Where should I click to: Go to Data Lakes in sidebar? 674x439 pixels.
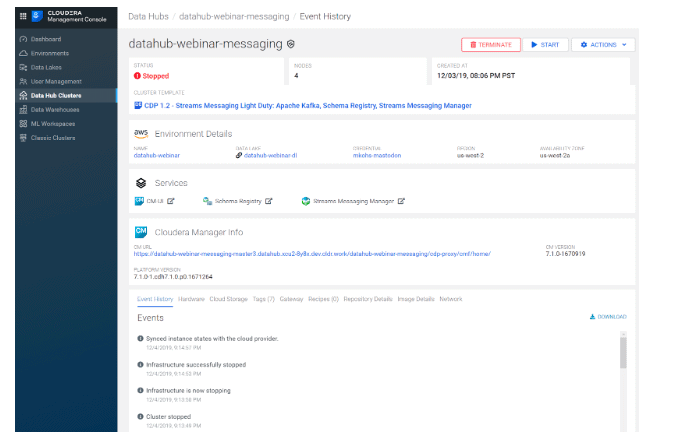pyautogui.click(x=23, y=67)
